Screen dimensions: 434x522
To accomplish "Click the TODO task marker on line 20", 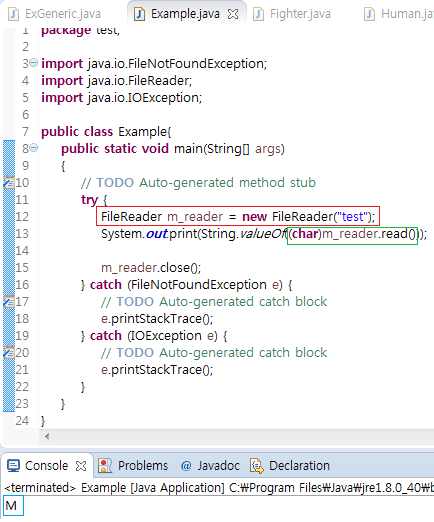I will [x=9, y=352].
